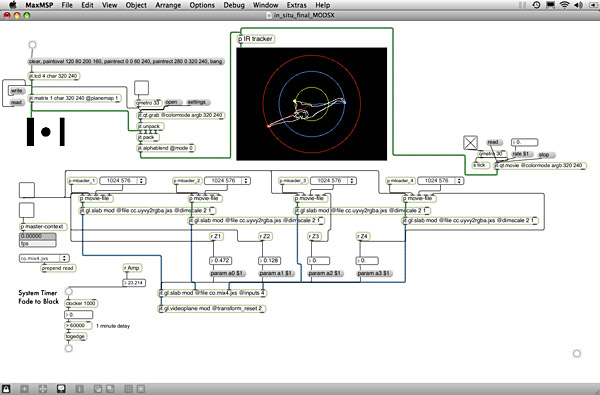Click the number box above rate $1
This screenshot has width=600, height=395.
click(x=525, y=142)
